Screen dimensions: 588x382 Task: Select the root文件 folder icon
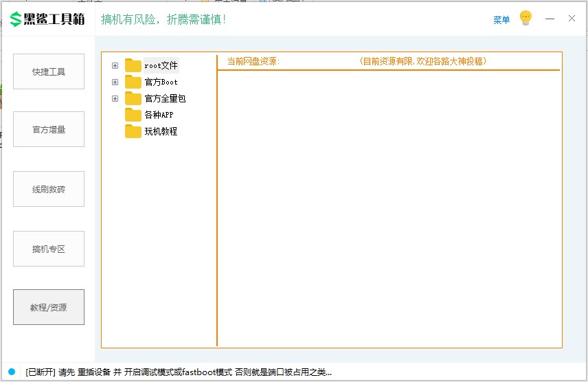(x=133, y=65)
